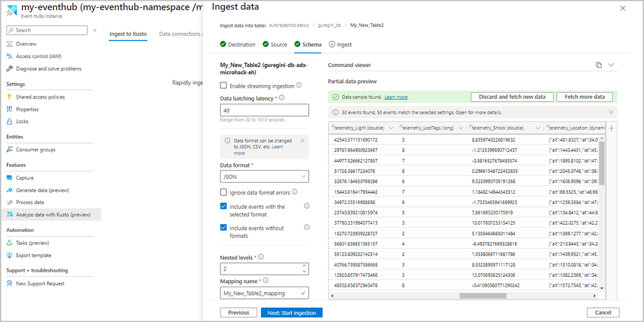
Task: Decrease Nested levels value
Action: tap(304, 271)
